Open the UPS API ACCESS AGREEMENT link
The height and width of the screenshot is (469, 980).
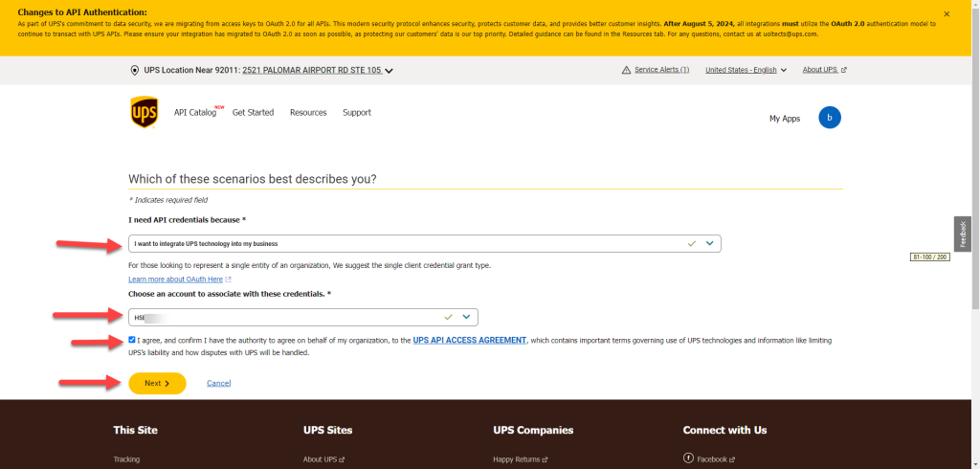tap(469, 340)
